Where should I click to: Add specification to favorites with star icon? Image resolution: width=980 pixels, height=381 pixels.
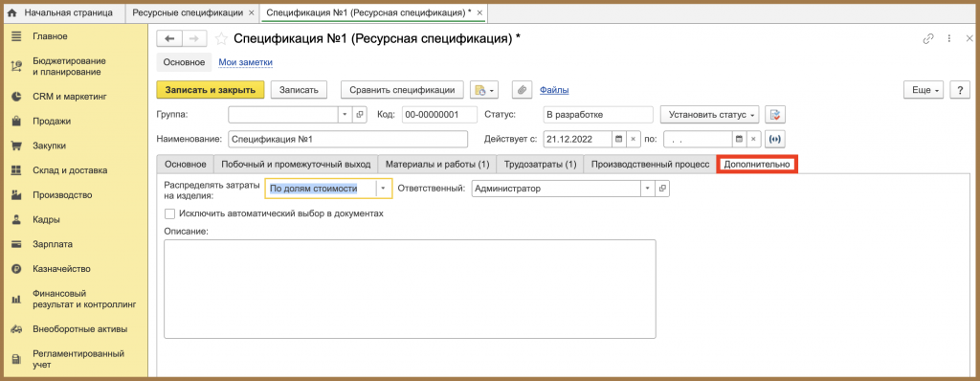[221, 39]
